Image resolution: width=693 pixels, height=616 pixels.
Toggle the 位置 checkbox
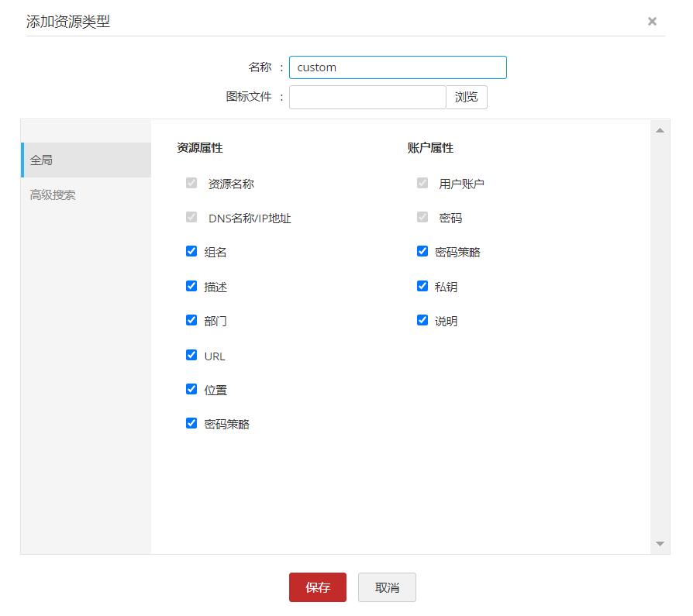(x=191, y=389)
